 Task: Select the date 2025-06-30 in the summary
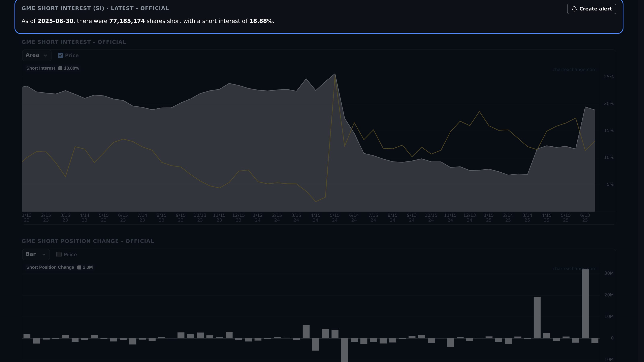tap(55, 21)
